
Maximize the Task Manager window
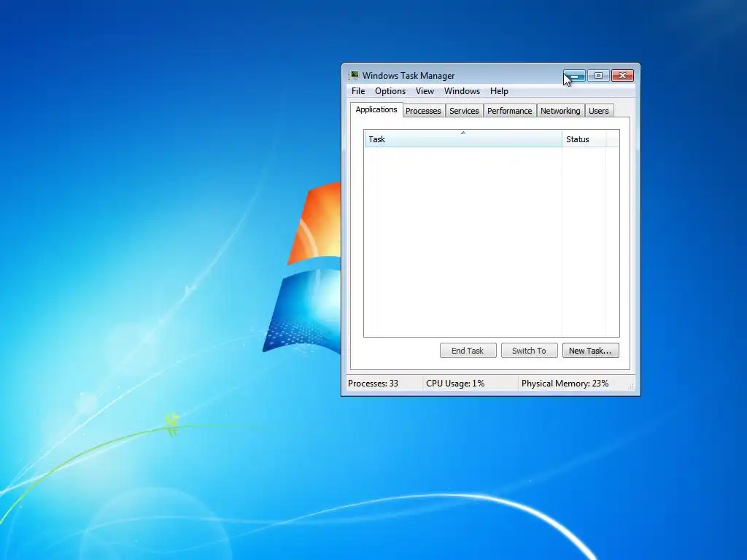598,76
